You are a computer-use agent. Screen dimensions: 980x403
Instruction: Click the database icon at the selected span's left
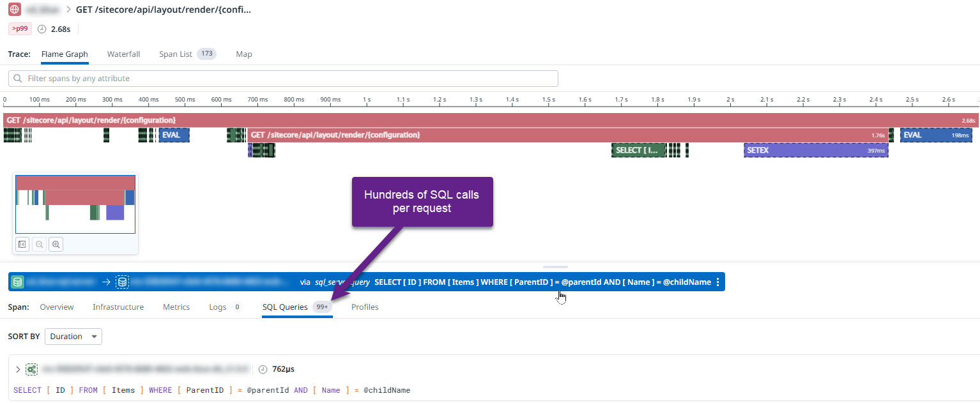[17, 282]
